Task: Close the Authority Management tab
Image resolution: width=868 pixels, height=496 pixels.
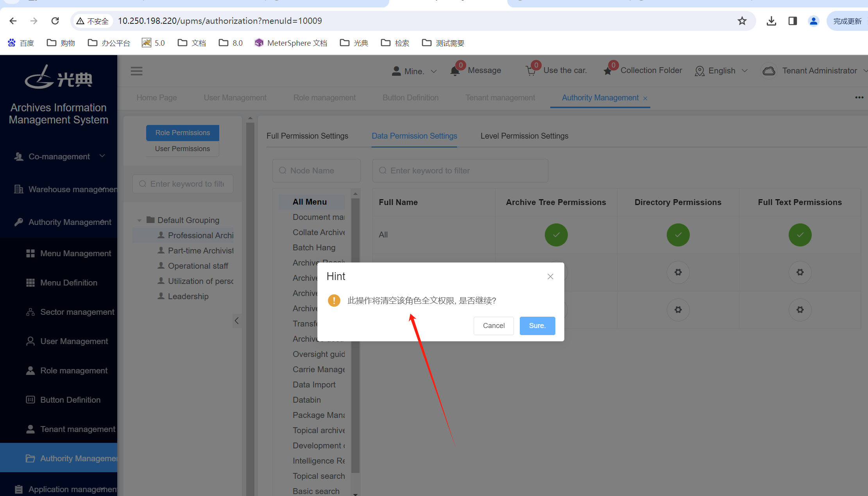Action: pos(645,98)
